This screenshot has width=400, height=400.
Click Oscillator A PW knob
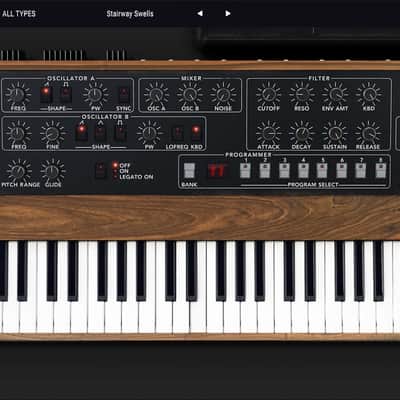(x=95, y=94)
